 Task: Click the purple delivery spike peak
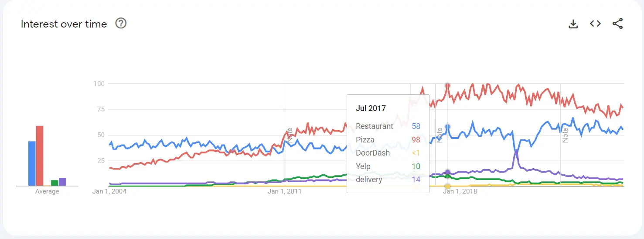(516, 151)
